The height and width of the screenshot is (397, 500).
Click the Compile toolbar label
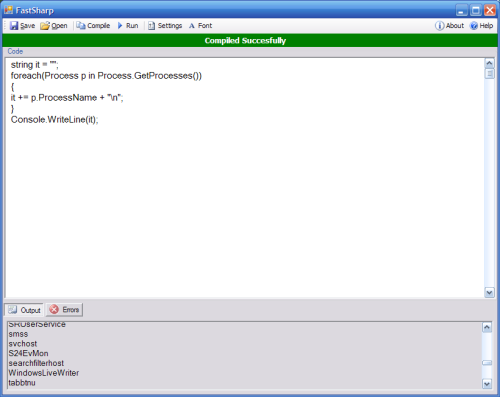click(99, 26)
